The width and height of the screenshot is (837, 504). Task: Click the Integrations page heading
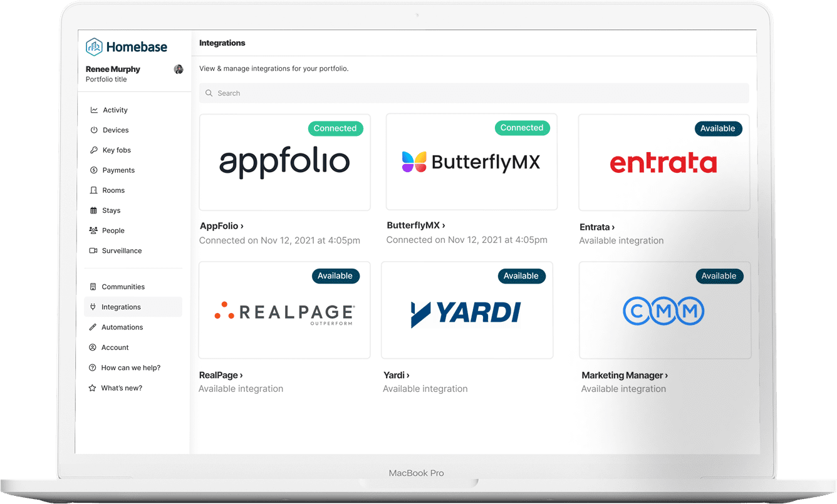tap(222, 43)
